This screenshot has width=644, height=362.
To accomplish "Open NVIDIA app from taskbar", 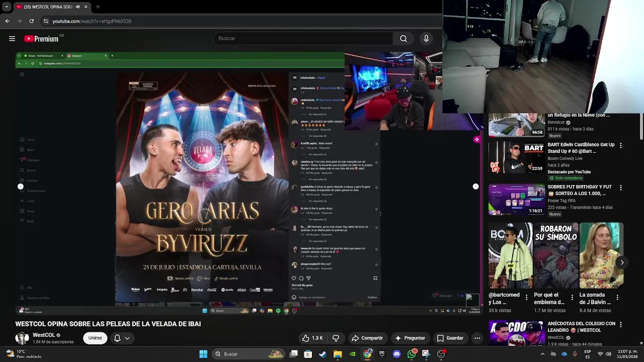I will pyautogui.click(x=352, y=354).
